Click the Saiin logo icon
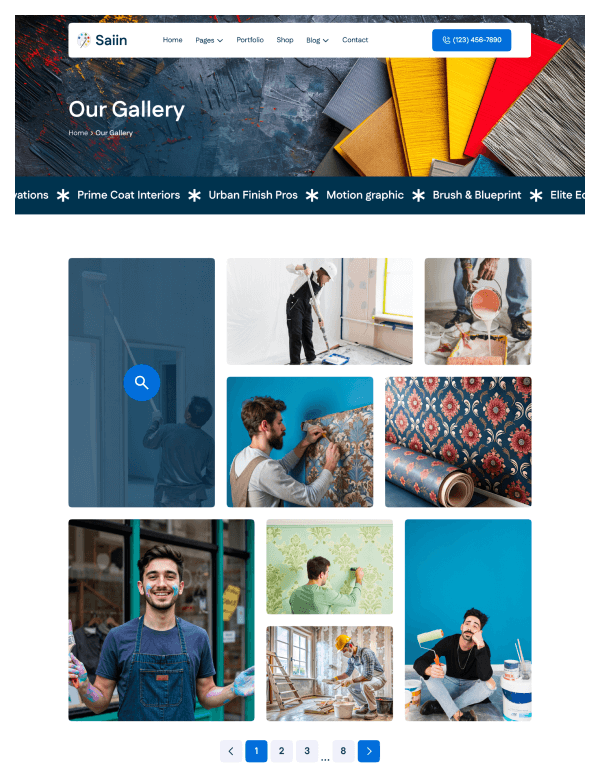This screenshot has width=600, height=780. pyautogui.click(x=84, y=40)
